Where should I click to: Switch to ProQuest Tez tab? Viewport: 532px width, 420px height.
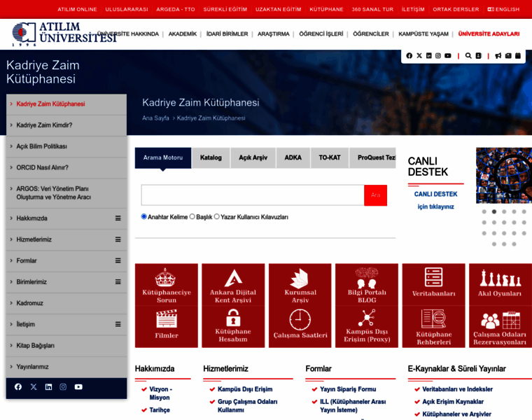pos(372,157)
